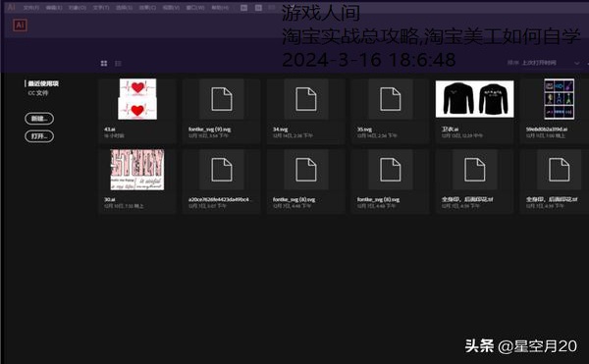Switch to grid view of recent files

[104, 64]
